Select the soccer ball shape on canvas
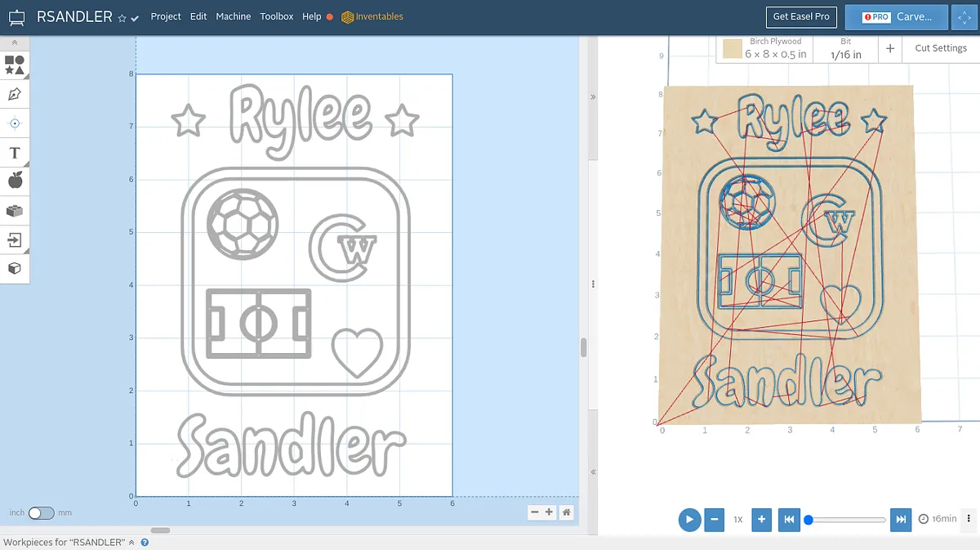980x550 pixels. (243, 223)
